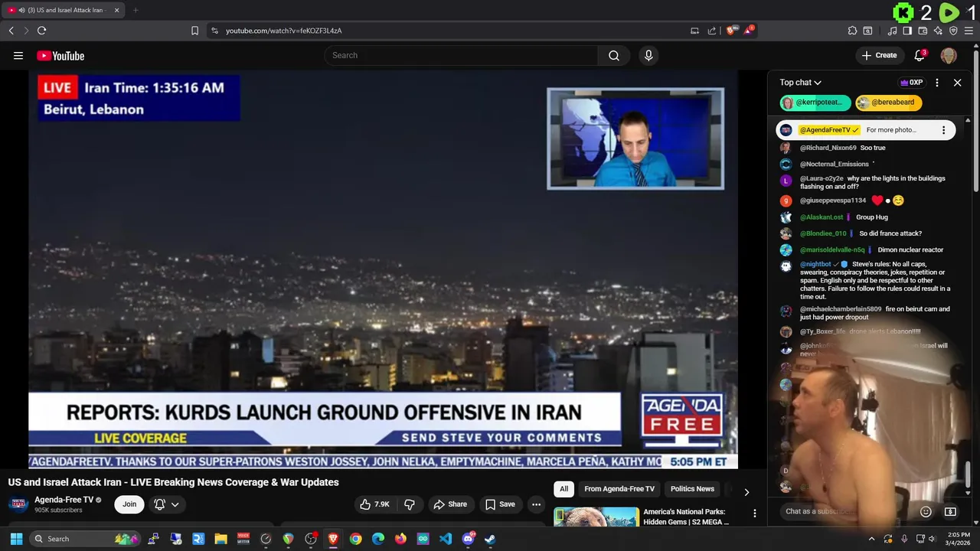The height and width of the screenshot is (551, 980).
Task: Open the YouTube guide hamburger menu
Action: point(18,55)
